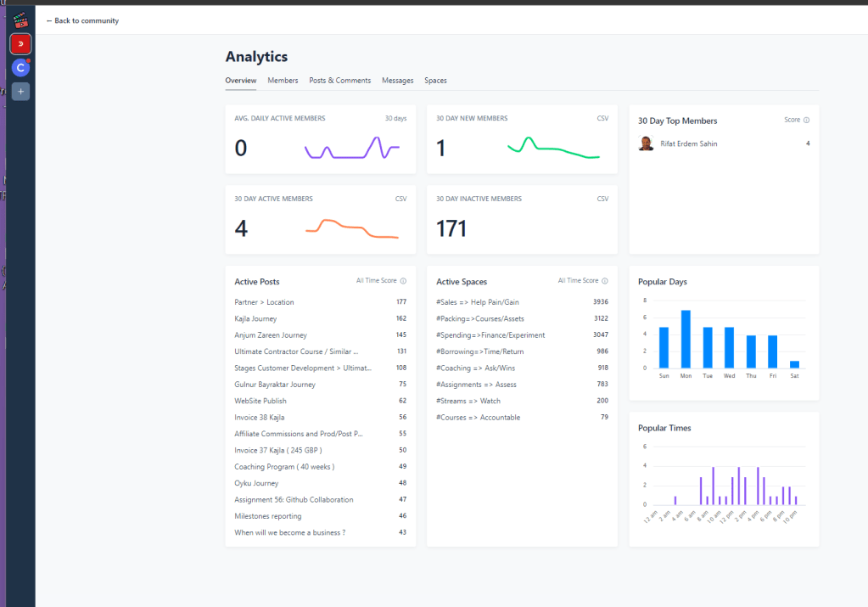868x607 pixels.
Task: Open the clapperboard community icon in sidebar
Action: [x=20, y=20]
